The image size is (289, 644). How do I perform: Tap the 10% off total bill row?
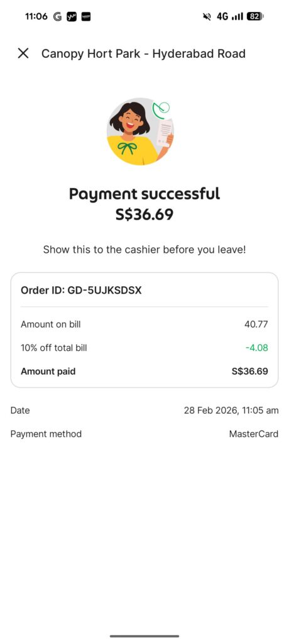(x=144, y=348)
